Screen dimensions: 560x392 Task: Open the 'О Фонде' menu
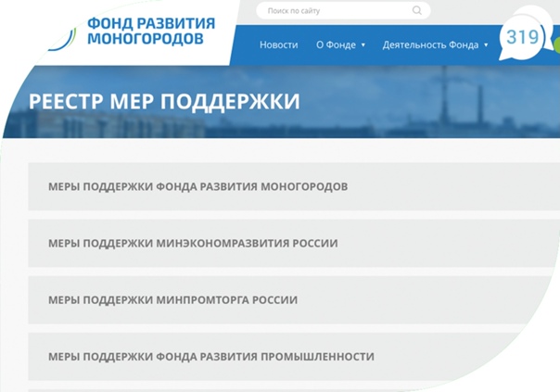pyautogui.click(x=336, y=45)
